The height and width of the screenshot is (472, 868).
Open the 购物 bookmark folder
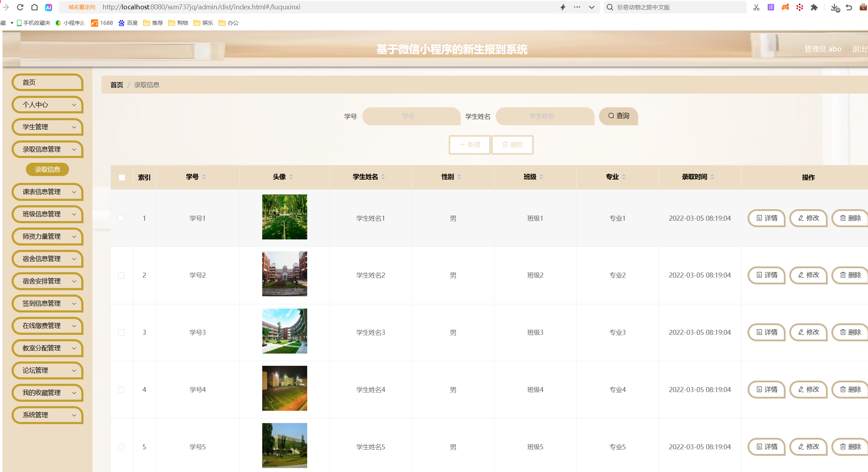(178, 23)
